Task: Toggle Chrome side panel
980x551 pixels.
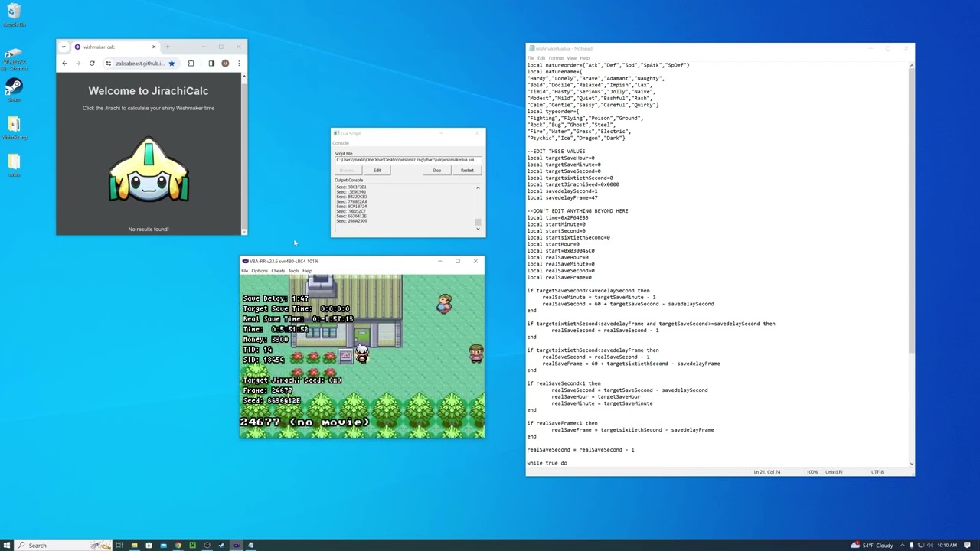Action: click(x=211, y=64)
